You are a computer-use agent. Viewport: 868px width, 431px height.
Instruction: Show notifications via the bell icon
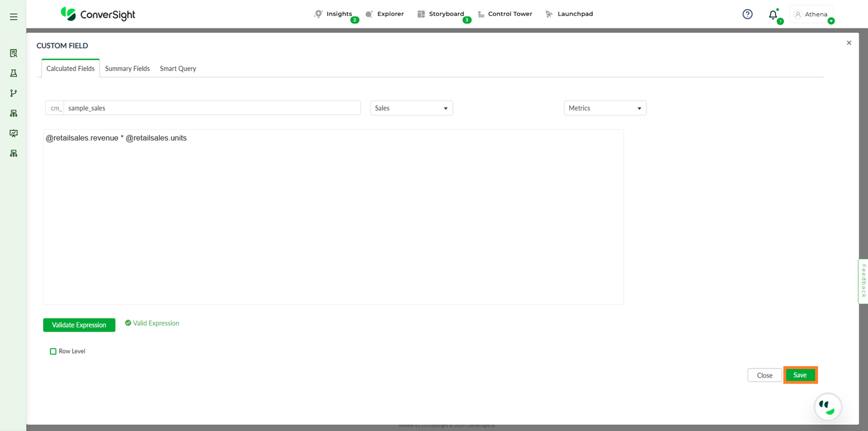pyautogui.click(x=773, y=15)
